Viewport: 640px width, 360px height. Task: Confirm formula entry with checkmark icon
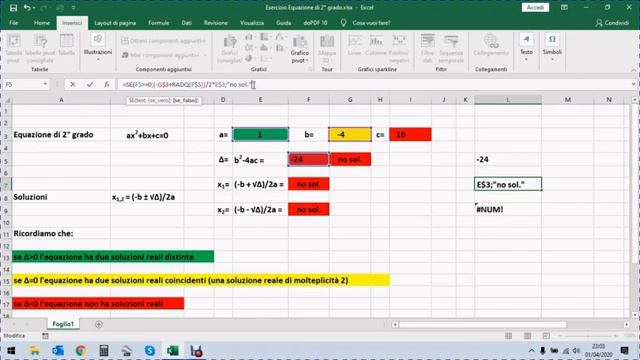[x=90, y=84]
